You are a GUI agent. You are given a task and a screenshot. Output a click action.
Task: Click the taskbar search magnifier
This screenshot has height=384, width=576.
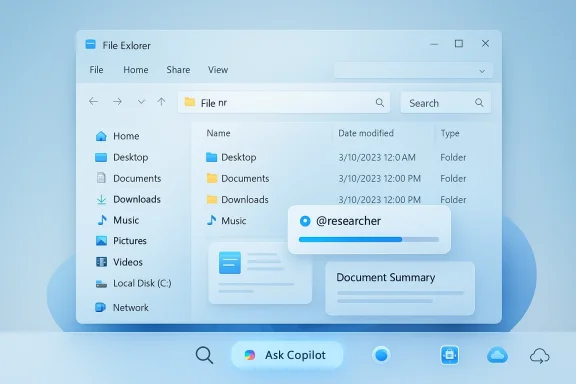pyautogui.click(x=204, y=355)
